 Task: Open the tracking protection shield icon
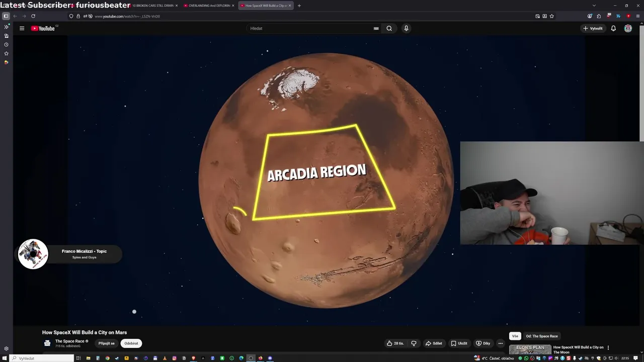(x=71, y=16)
